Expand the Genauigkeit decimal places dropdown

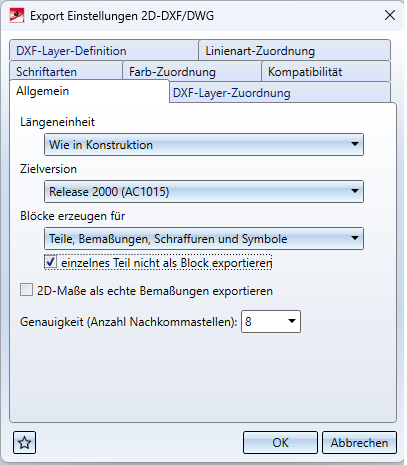point(292,321)
